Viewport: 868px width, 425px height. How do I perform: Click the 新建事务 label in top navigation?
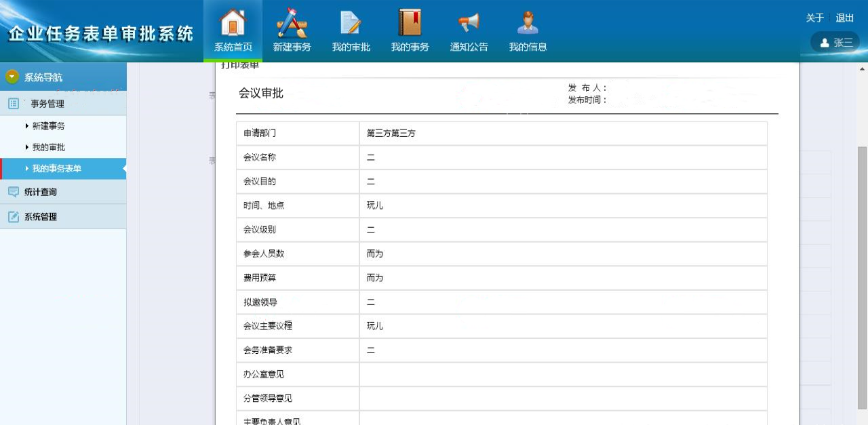tap(292, 47)
